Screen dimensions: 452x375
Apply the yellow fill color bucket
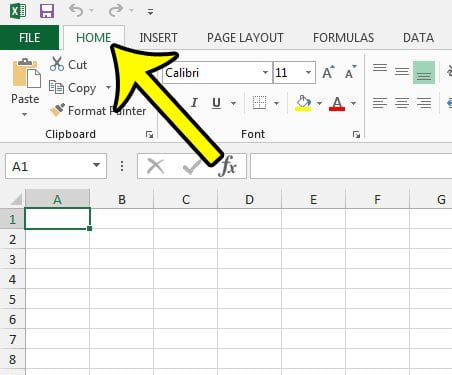click(303, 103)
